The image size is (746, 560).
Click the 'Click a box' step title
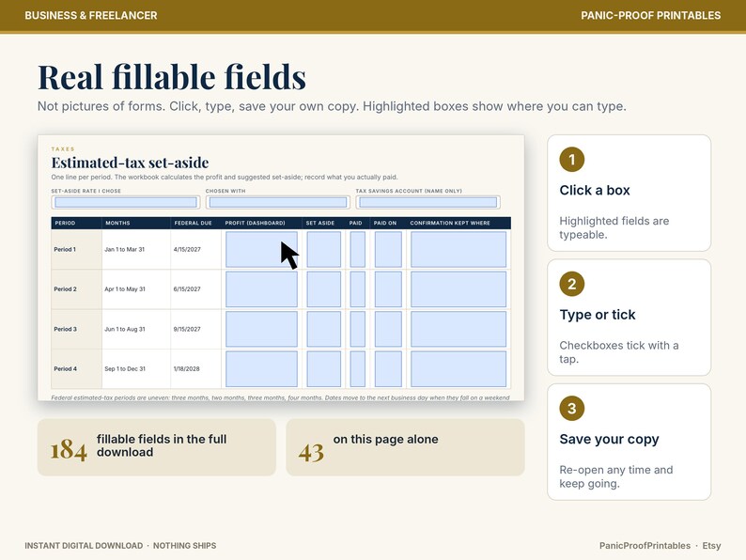click(x=595, y=191)
